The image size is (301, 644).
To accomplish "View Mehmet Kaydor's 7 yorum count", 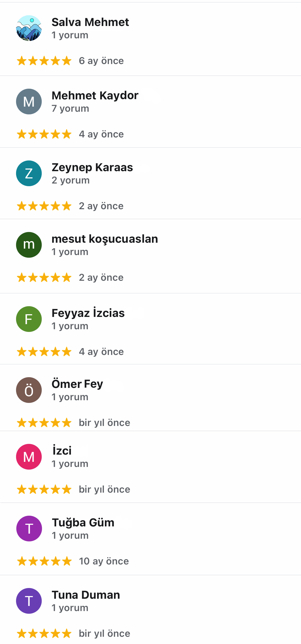I will pyautogui.click(x=70, y=108).
